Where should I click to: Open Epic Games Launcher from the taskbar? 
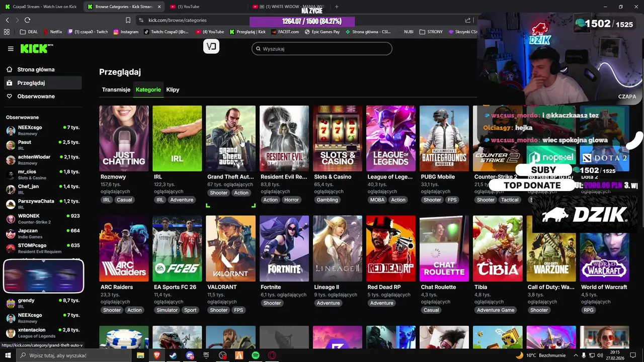(x=206, y=355)
